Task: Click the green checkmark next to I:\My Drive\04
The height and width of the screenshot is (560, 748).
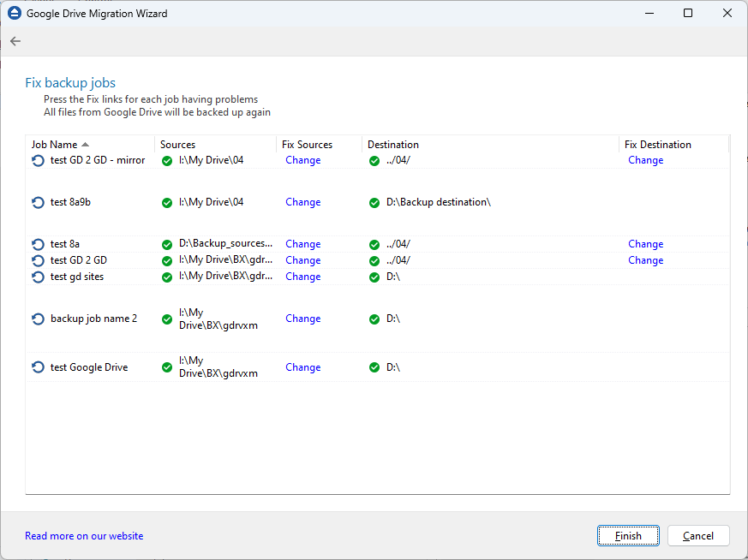Action: pyautogui.click(x=167, y=160)
